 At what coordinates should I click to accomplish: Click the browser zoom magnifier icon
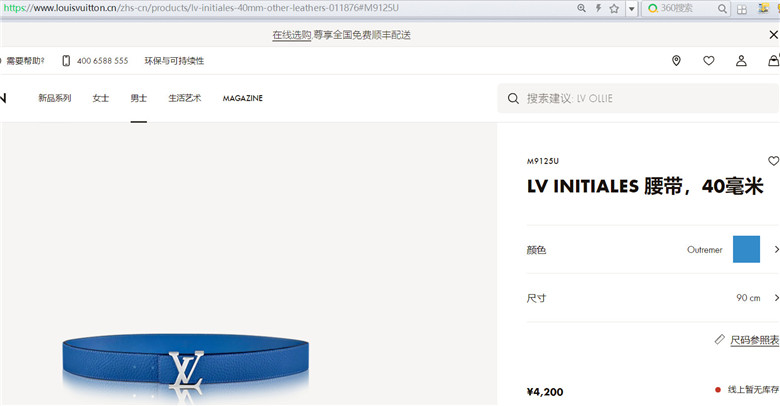[x=581, y=8]
